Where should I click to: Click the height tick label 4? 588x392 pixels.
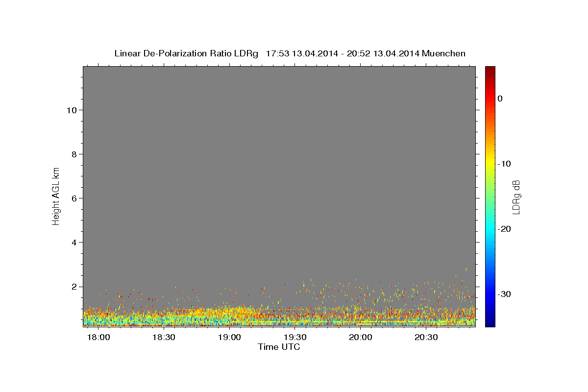pos(75,243)
